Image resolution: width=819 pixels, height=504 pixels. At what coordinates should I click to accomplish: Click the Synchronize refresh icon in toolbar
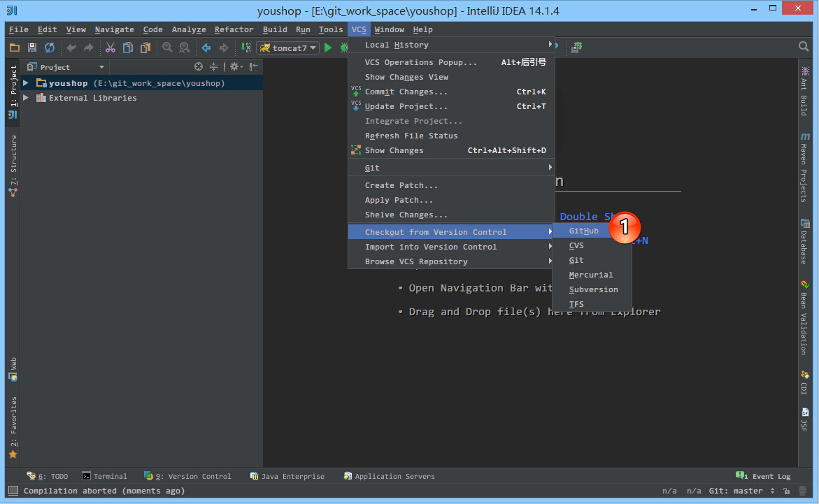click(50, 48)
